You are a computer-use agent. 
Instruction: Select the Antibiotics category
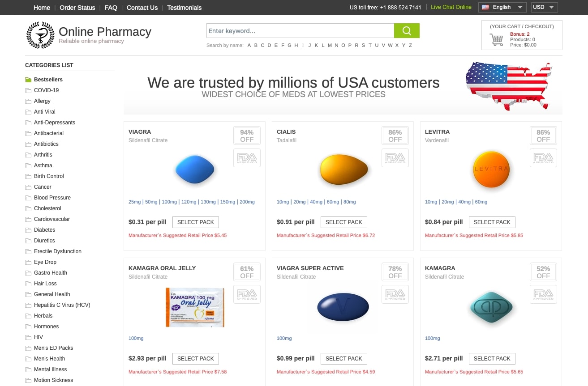click(x=46, y=144)
